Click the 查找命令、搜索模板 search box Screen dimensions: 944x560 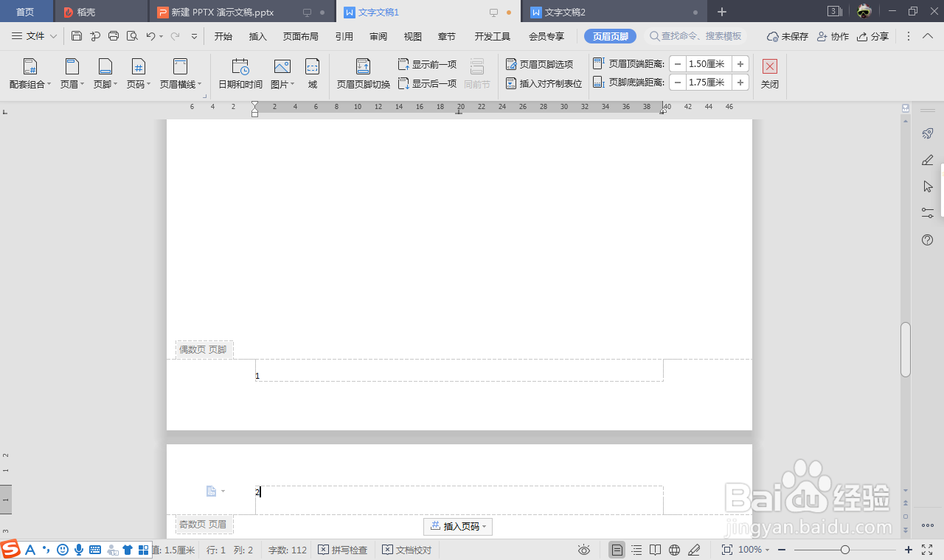(x=696, y=36)
